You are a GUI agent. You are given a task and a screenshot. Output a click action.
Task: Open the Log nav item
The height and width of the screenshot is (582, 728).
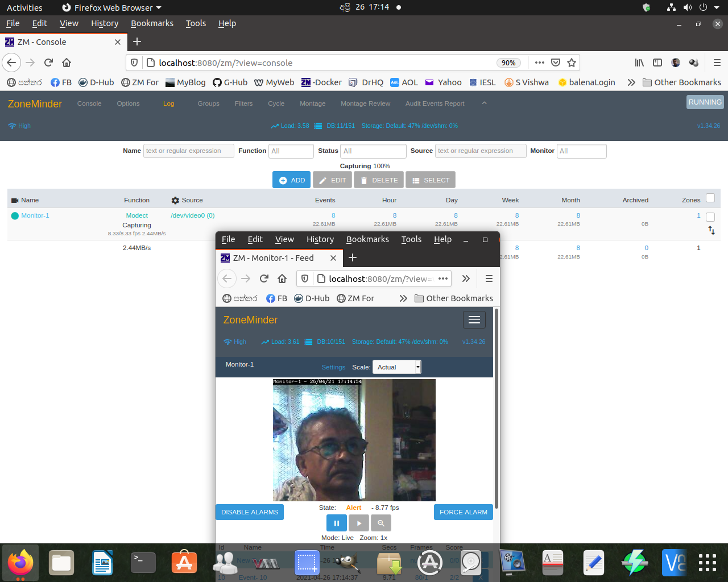[x=168, y=103]
